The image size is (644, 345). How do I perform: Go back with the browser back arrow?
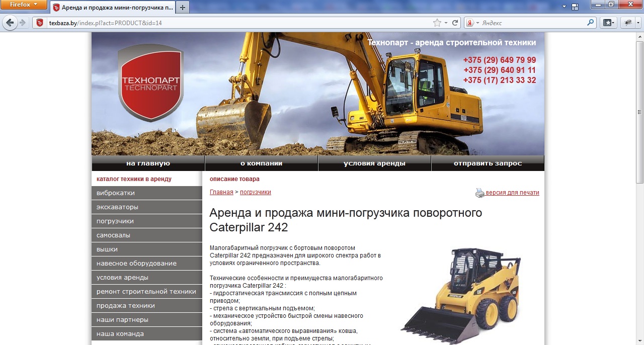[x=10, y=23]
